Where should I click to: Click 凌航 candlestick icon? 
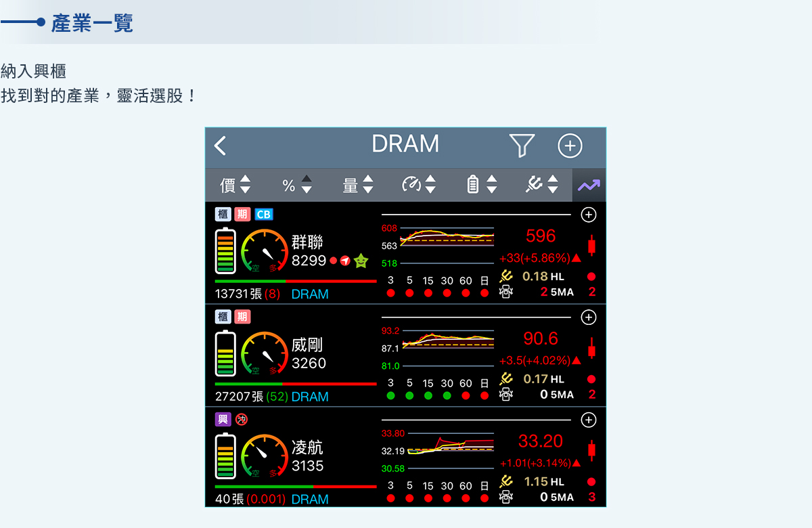point(592,450)
